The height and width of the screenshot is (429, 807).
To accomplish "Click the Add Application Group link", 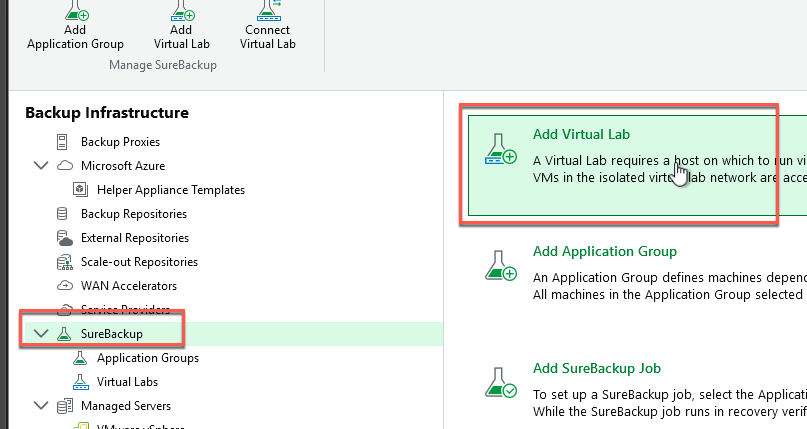I will 604,252.
